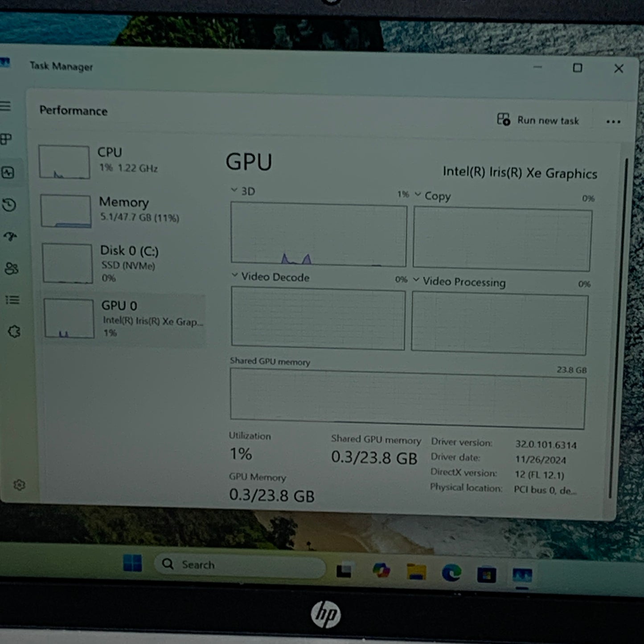This screenshot has width=644, height=644.
Task: Open the Services page icon
Action: point(14,332)
